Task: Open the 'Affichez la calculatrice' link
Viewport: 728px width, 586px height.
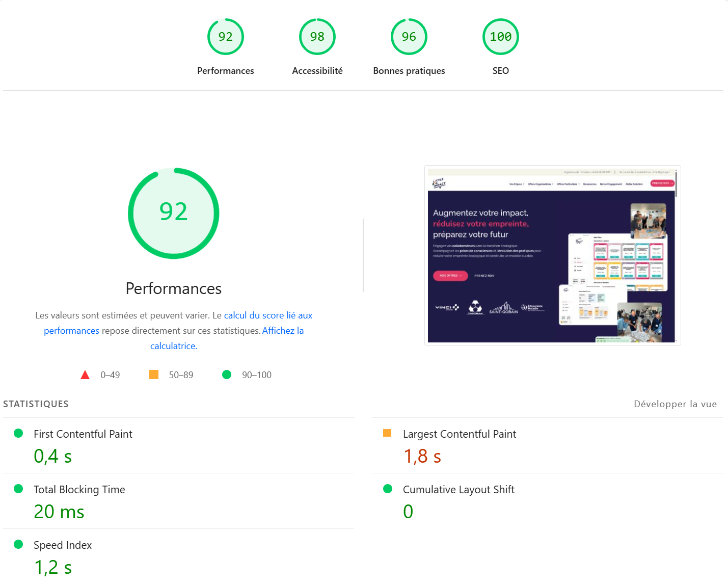Action: tap(283, 331)
